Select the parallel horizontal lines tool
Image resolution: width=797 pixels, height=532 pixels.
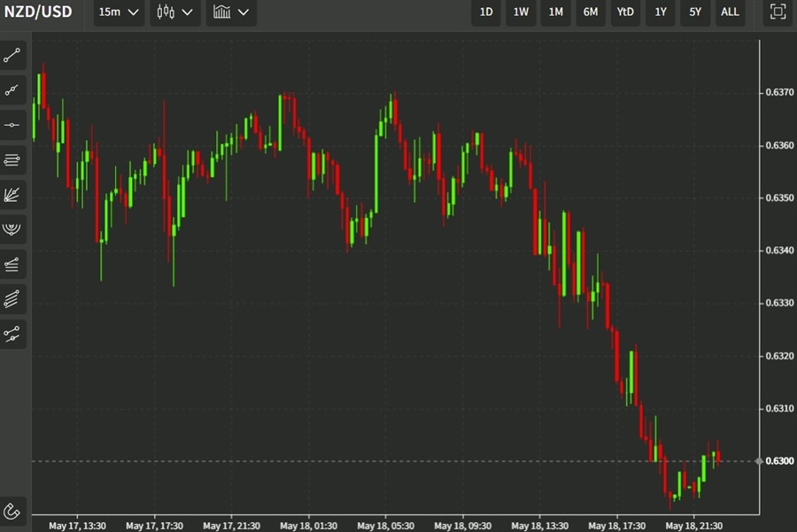12,160
